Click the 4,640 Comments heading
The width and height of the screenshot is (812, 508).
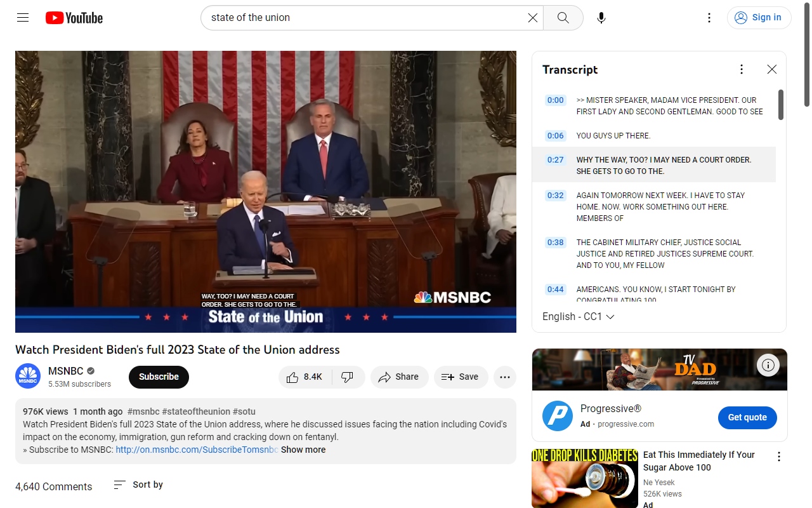tap(54, 486)
